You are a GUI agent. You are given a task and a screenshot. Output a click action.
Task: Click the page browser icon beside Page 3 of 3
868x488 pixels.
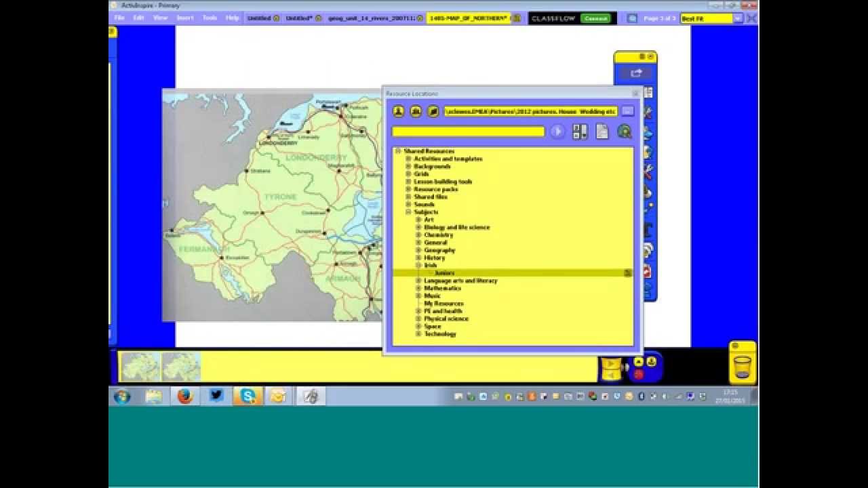632,18
